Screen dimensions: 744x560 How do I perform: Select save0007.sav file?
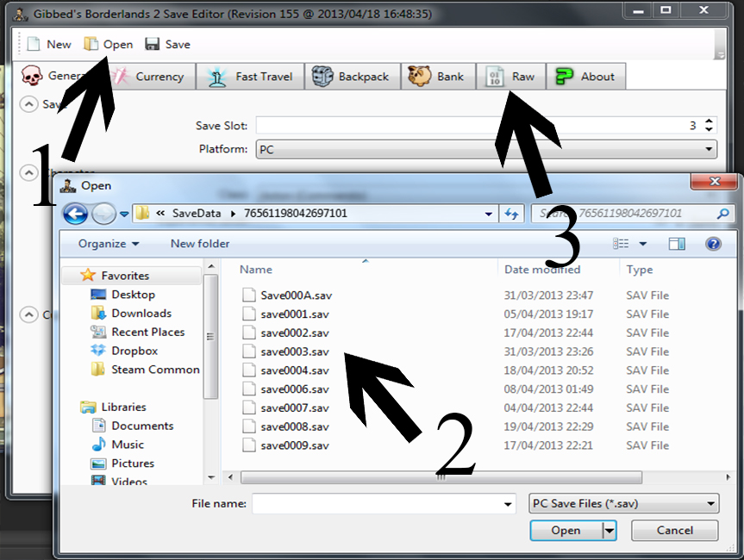click(x=295, y=408)
